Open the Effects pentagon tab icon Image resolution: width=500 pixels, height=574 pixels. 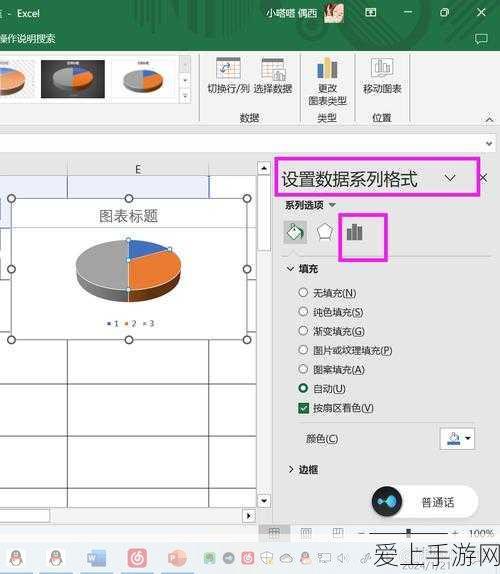pos(325,232)
